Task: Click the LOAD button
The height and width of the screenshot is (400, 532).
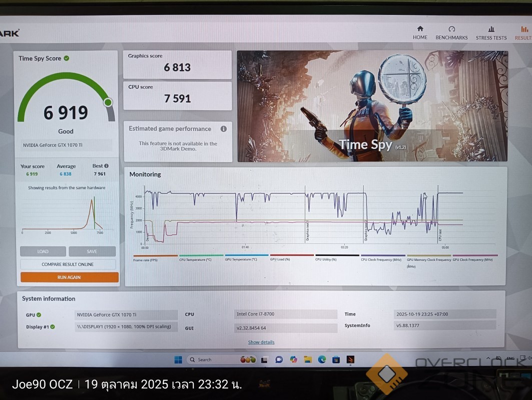Action: click(43, 251)
